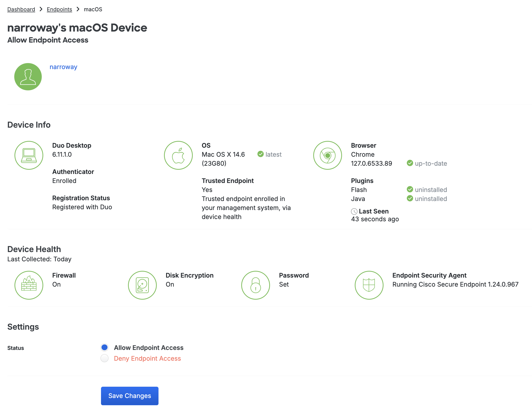Click the Disk Encryption drive icon
The image size is (532, 412).
(142, 285)
